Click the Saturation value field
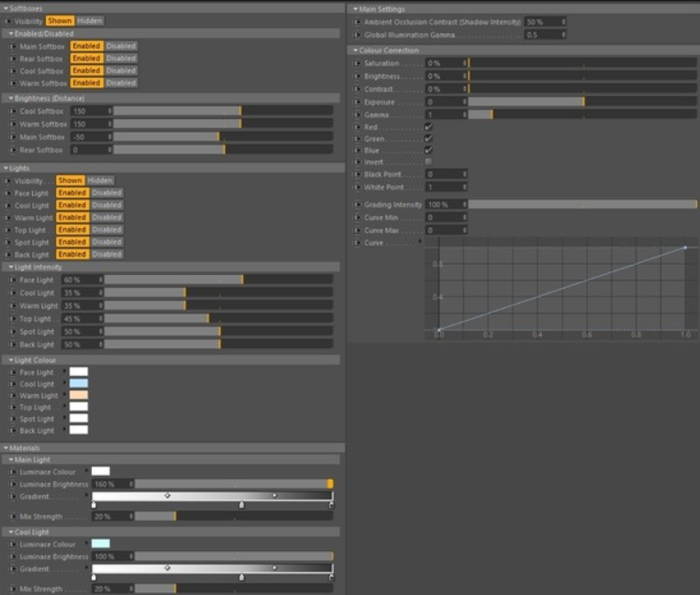Screen dimensions: 700x595 tap(446, 63)
